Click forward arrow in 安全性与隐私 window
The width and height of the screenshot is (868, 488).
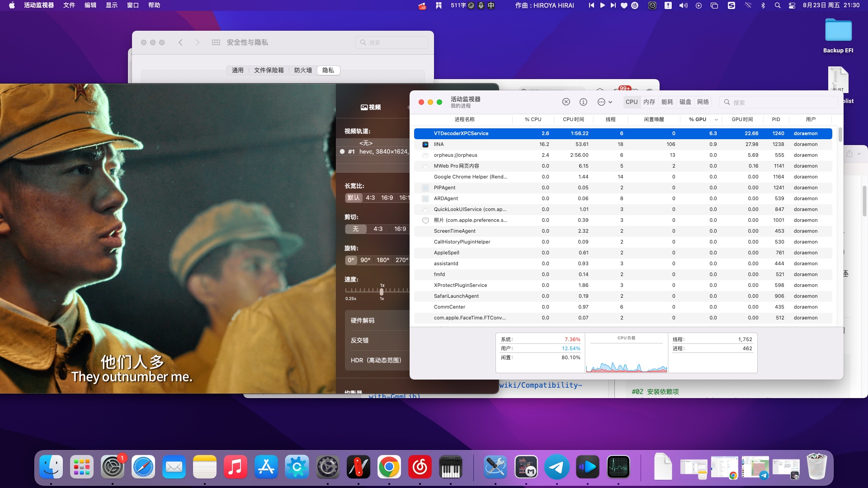(197, 42)
